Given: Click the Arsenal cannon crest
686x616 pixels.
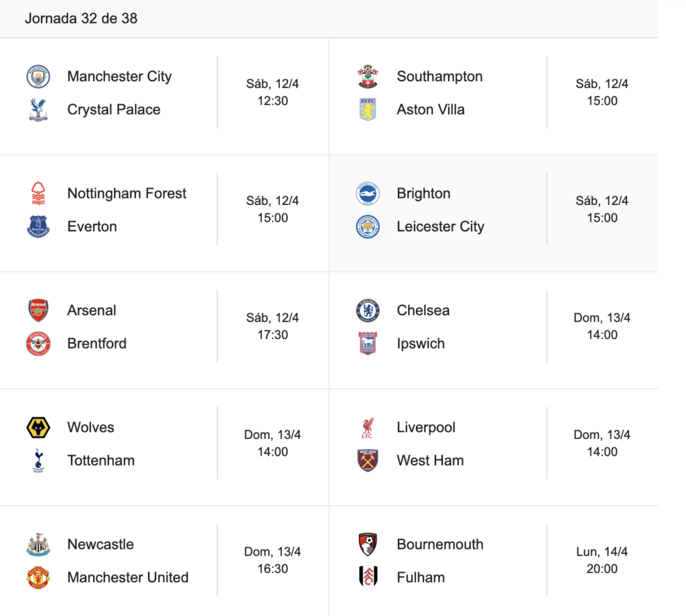Looking at the screenshot, I should pyautogui.click(x=38, y=310).
